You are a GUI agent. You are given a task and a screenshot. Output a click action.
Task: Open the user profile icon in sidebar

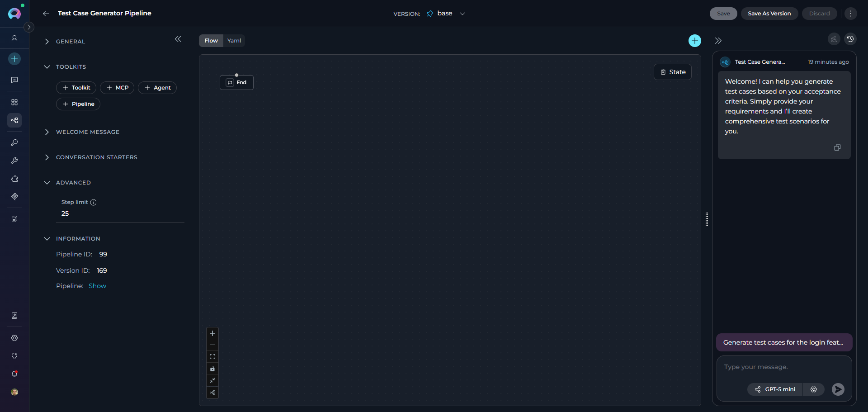(14, 38)
